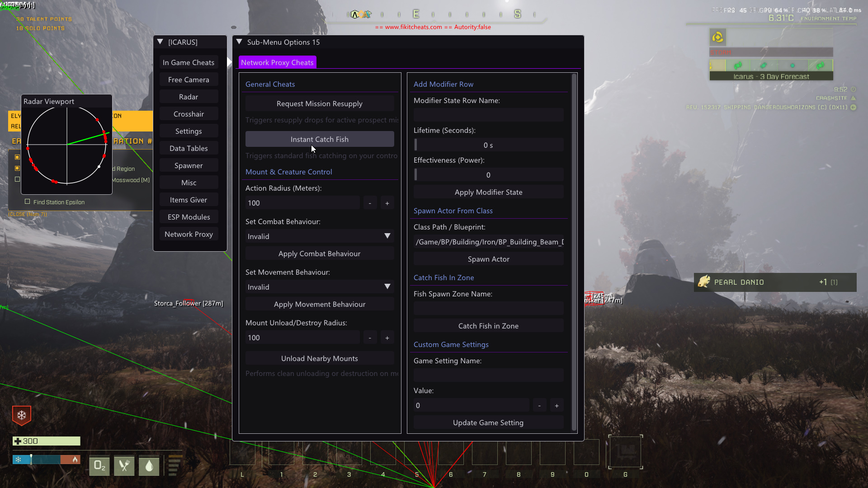Click the Storca_Follower [287m] ESP label
868x488 pixels.
click(x=189, y=303)
